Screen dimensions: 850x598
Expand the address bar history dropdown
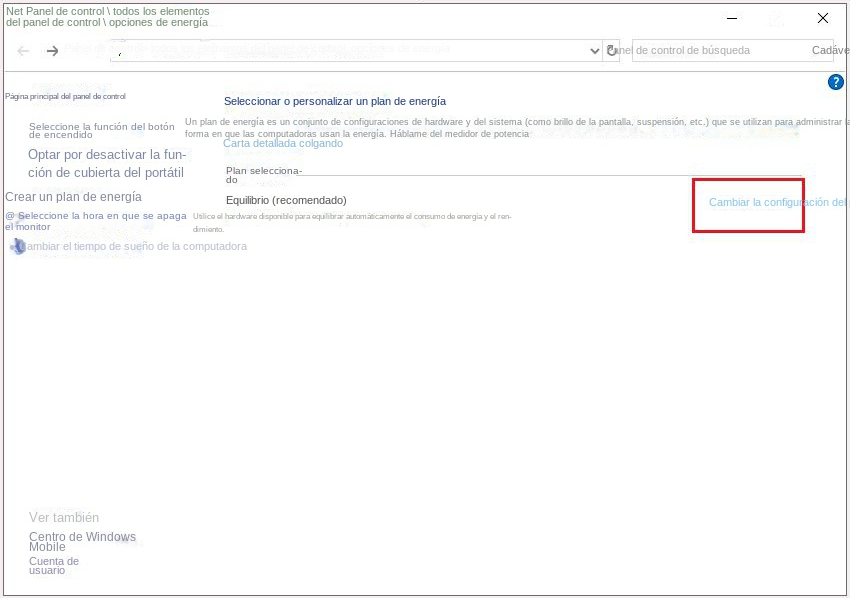[x=594, y=51]
